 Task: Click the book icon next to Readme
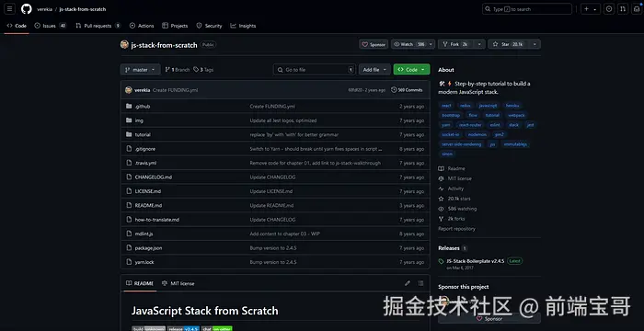[x=441, y=169]
